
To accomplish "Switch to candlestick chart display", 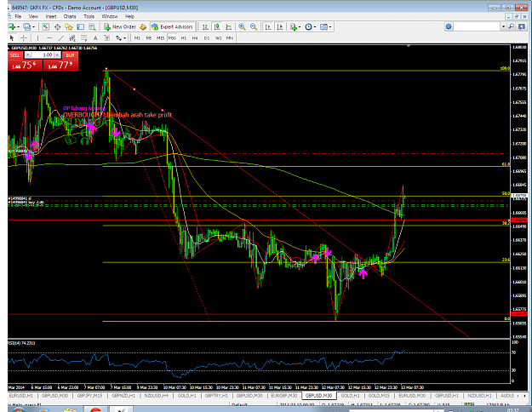I will [217, 26].
